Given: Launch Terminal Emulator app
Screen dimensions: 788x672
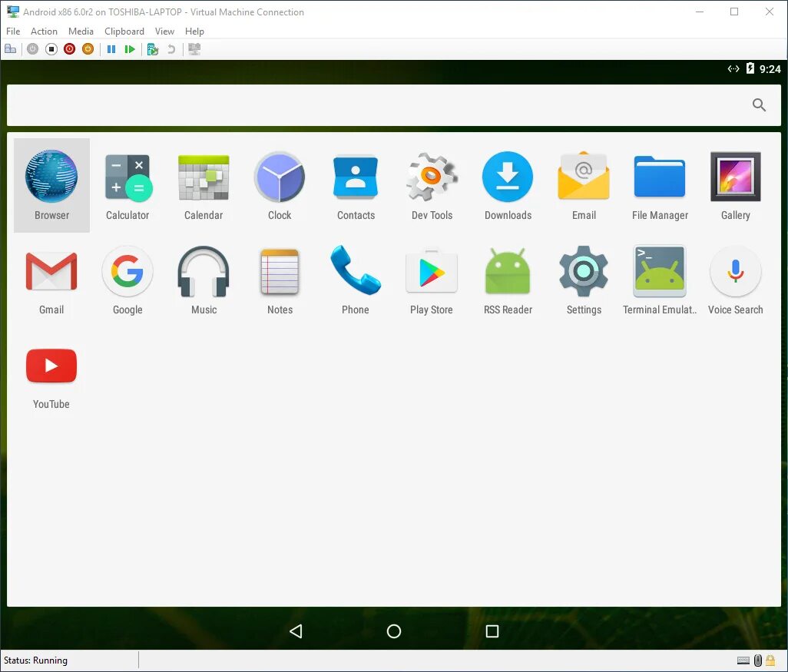Looking at the screenshot, I should tap(660, 280).
